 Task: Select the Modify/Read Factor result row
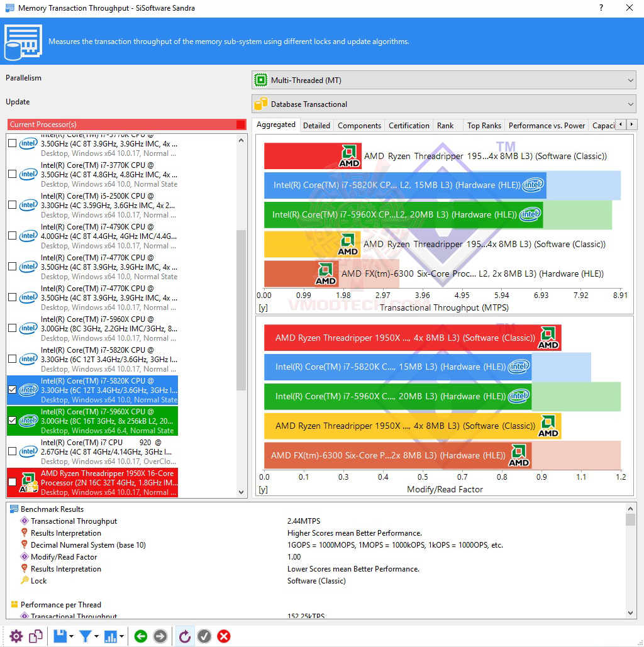pyautogui.click(x=317, y=556)
